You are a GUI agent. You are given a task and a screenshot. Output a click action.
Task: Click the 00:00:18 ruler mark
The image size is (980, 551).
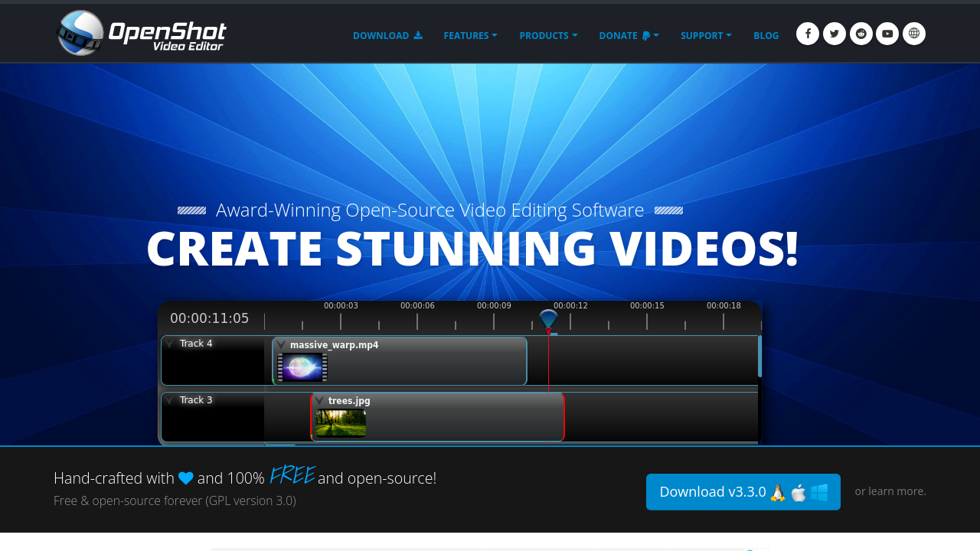coord(724,306)
